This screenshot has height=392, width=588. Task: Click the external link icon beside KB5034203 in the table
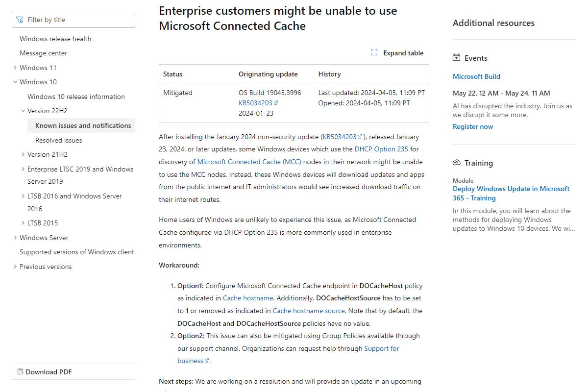pyautogui.click(x=276, y=103)
